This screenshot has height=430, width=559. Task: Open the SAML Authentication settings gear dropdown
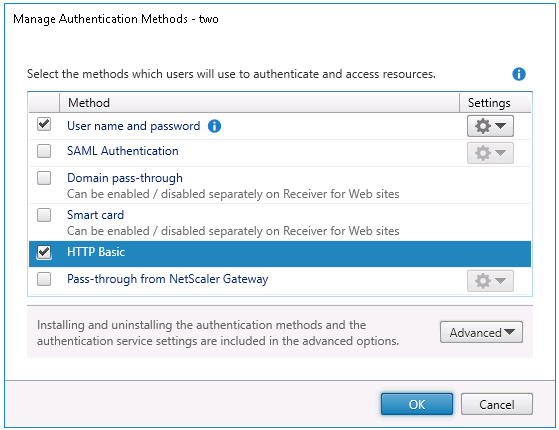tap(490, 153)
